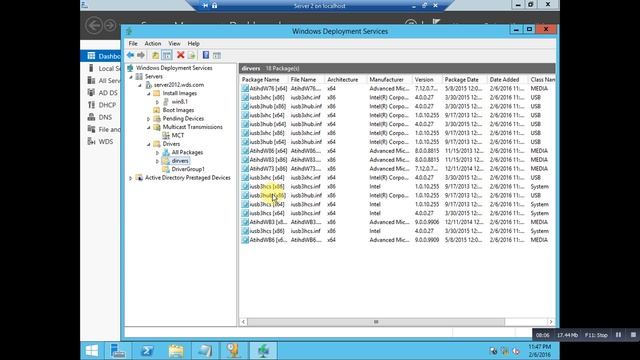Open File Explorer from the taskbar
Screen dimensions: 640x360
coord(176,351)
